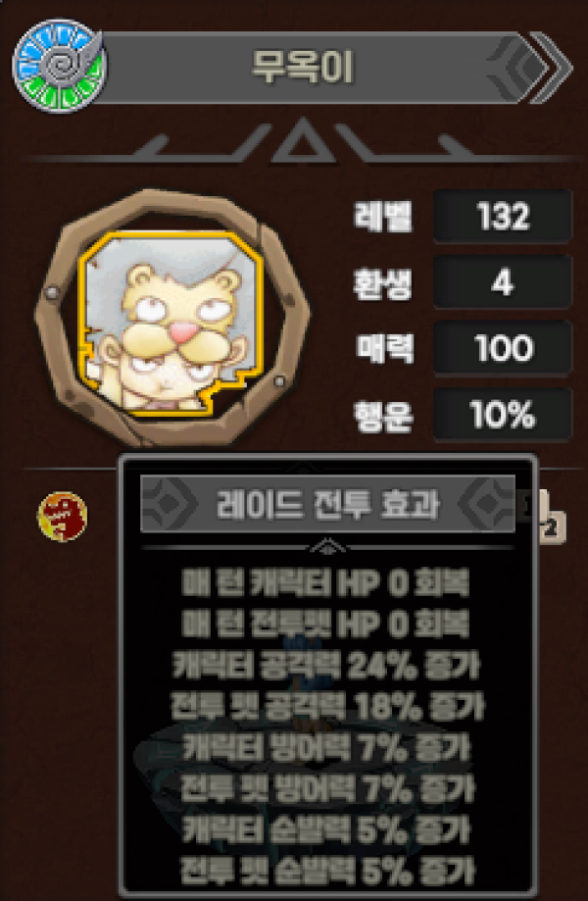Select the 캐릭터 공격력 24% 증가 line

pyautogui.click(x=326, y=665)
